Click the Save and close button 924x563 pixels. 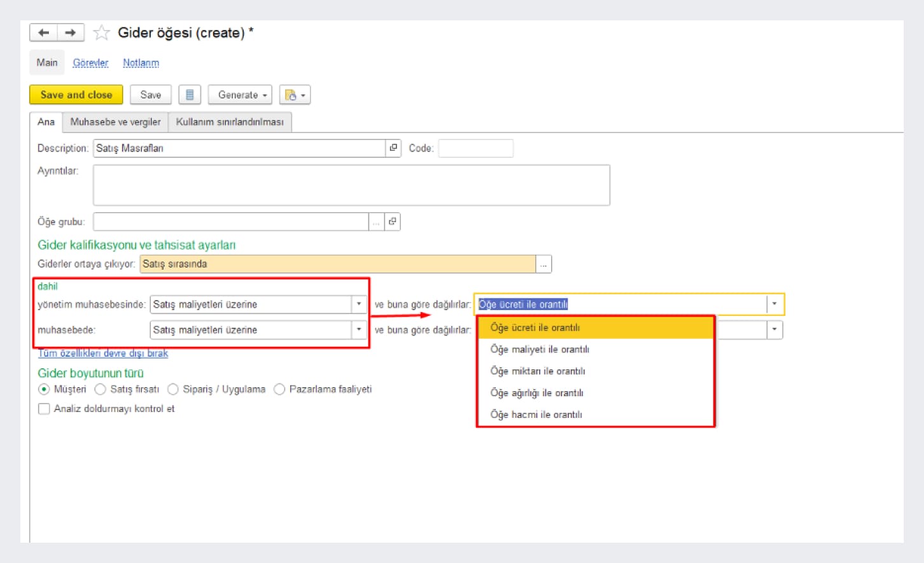tap(76, 95)
